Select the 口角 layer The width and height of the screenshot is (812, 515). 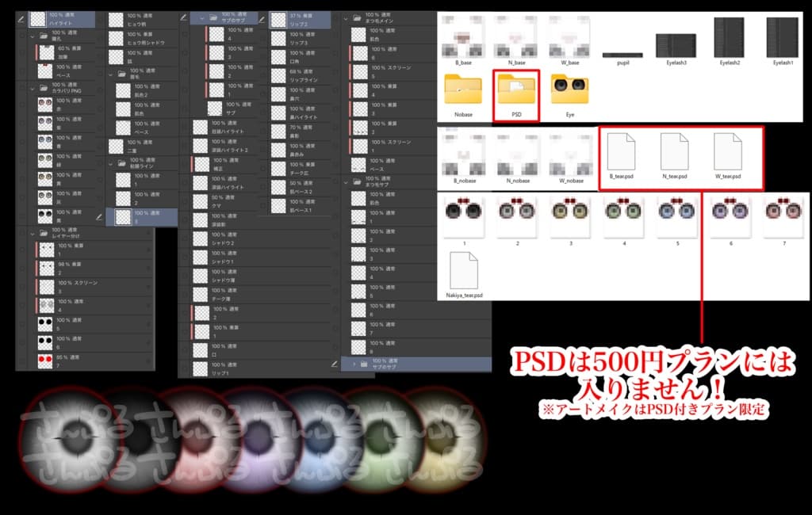point(301,57)
